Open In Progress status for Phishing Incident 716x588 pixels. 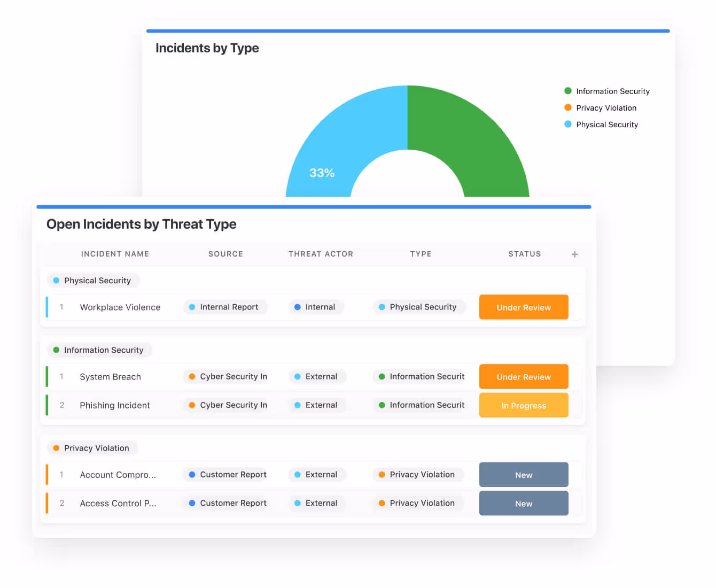tap(523, 406)
